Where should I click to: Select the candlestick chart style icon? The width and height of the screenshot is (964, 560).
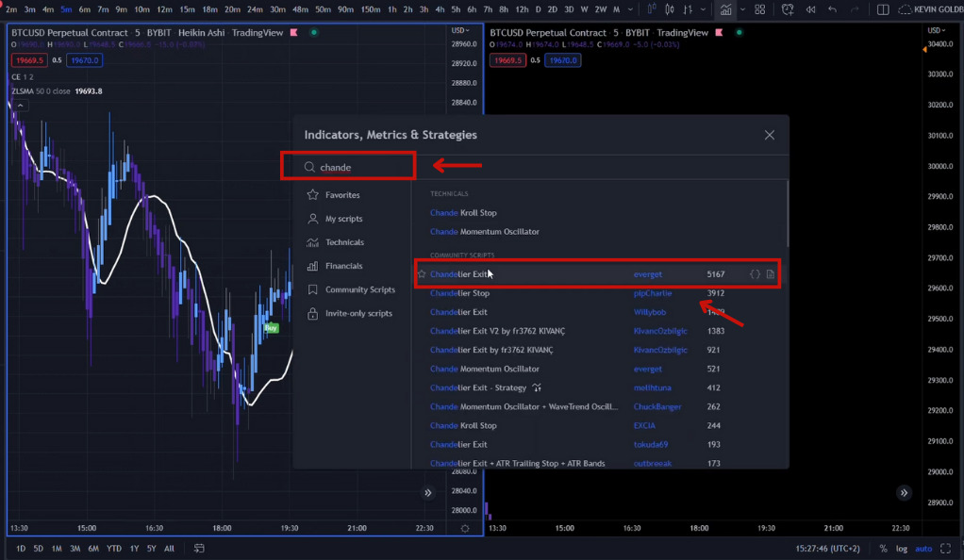click(x=670, y=9)
